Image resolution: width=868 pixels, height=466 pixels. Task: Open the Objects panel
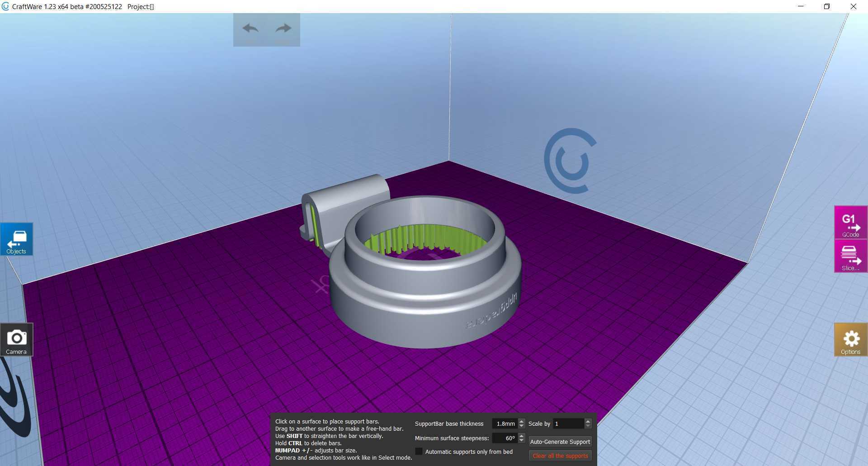(x=16, y=239)
